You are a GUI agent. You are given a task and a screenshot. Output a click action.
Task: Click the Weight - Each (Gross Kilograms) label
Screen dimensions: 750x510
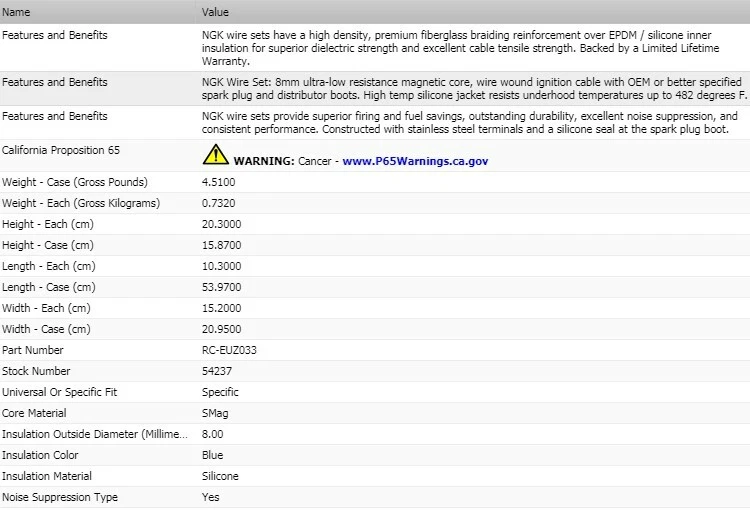pyautogui.click(x=81, y=203)
